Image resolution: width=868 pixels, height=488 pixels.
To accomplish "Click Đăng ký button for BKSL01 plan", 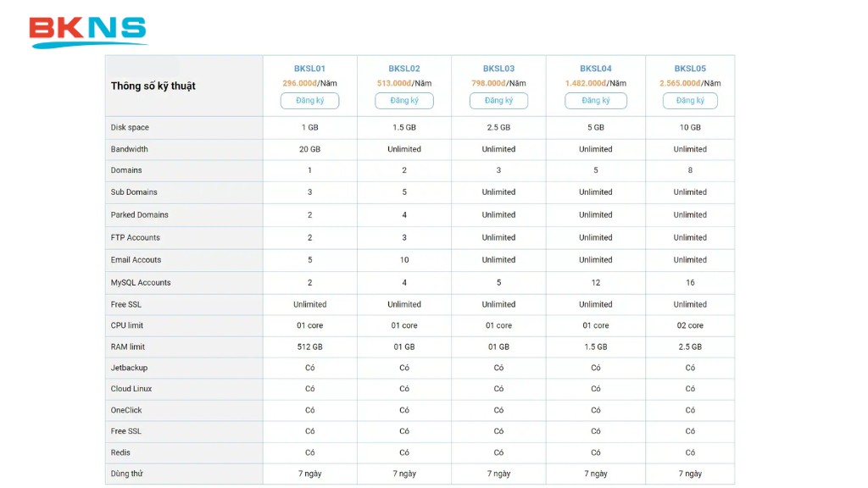I will [309, 101].
